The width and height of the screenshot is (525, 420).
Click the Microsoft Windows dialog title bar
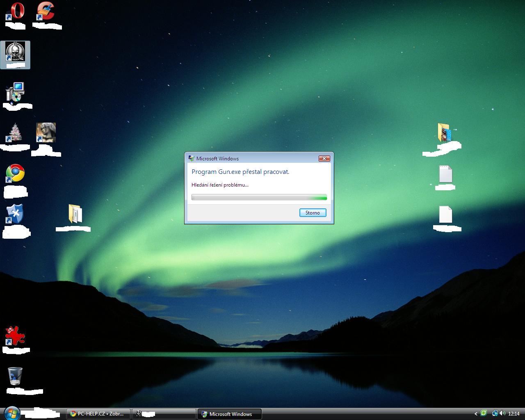click(x=252, y=158)
